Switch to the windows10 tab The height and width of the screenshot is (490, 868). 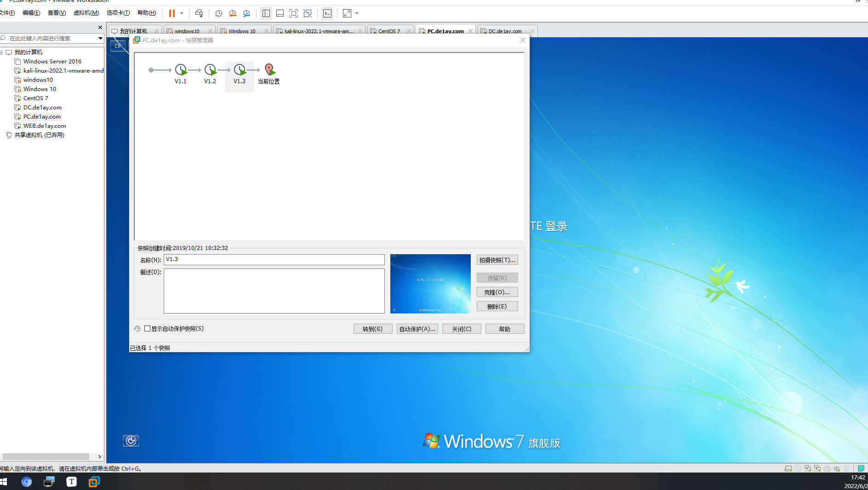point(187,31)
